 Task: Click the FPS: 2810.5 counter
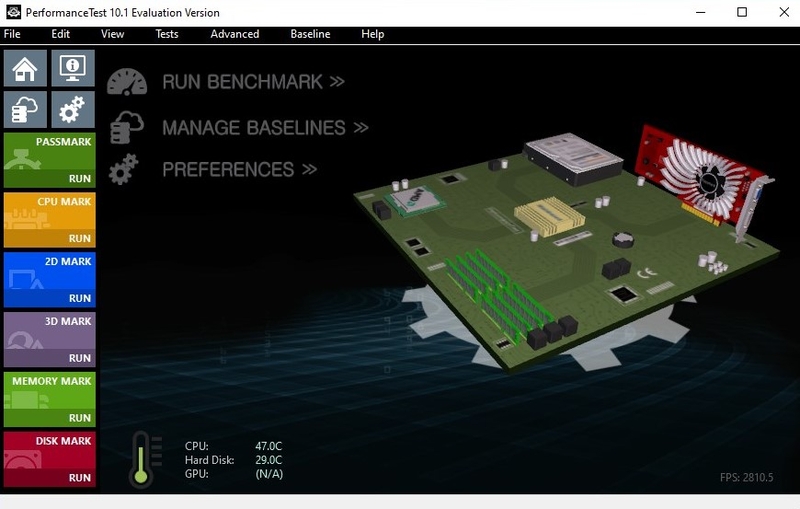click(746, 477)
